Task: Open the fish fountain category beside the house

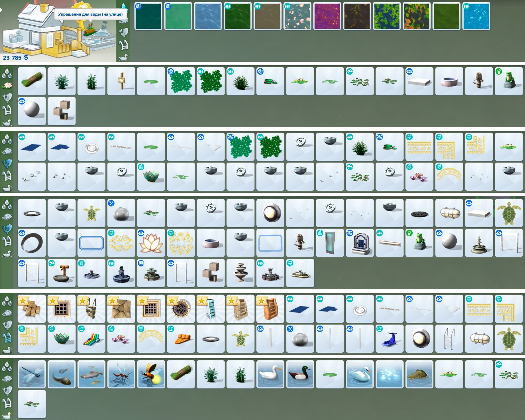Action: pyautogui.click(x=123, y=32)
